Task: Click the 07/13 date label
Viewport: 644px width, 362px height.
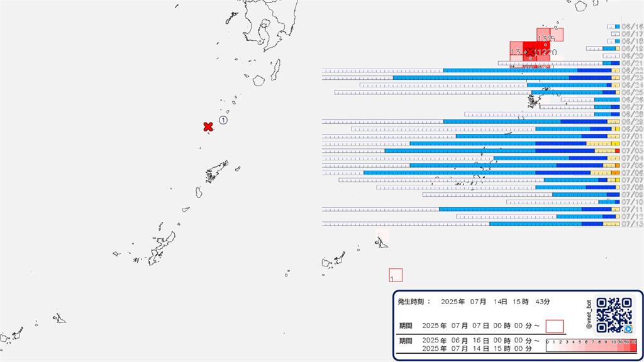Action: (632, 224)
